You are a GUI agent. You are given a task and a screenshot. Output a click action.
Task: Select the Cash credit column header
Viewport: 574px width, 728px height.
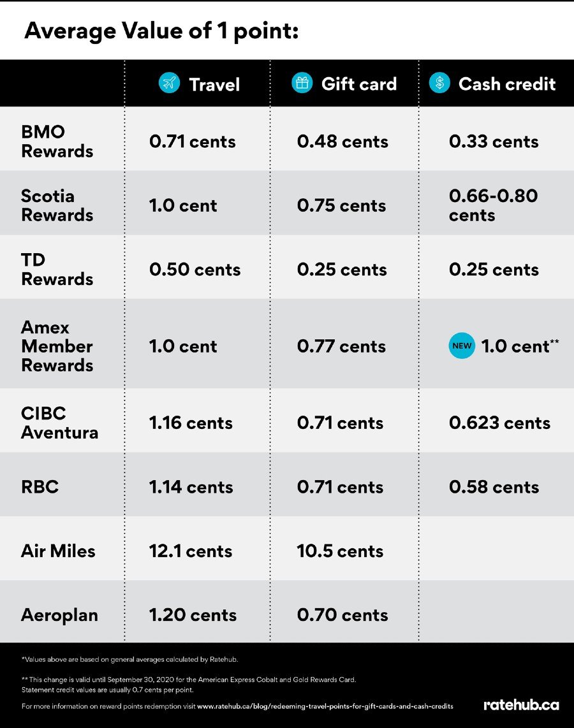(x=492, y=84)
